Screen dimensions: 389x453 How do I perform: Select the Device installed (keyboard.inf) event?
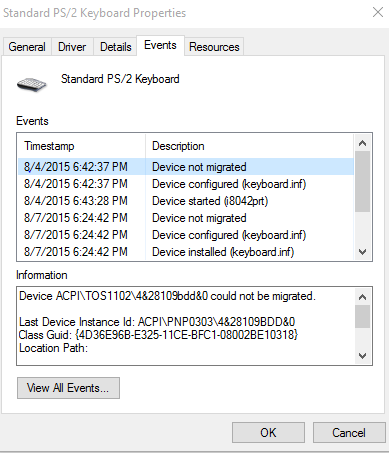(186, 252)
